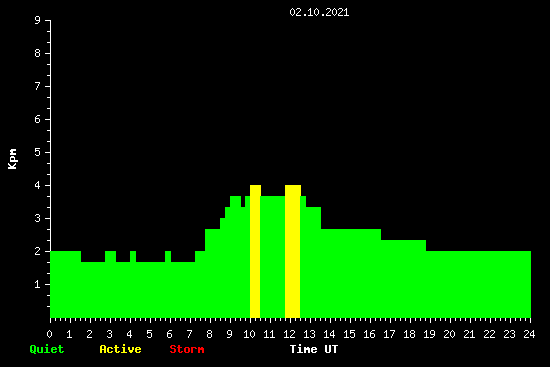The width and height of the screenshot is (550, 367).
Task: Click the yellow active bar at hour 10
Action: [255, 251]
